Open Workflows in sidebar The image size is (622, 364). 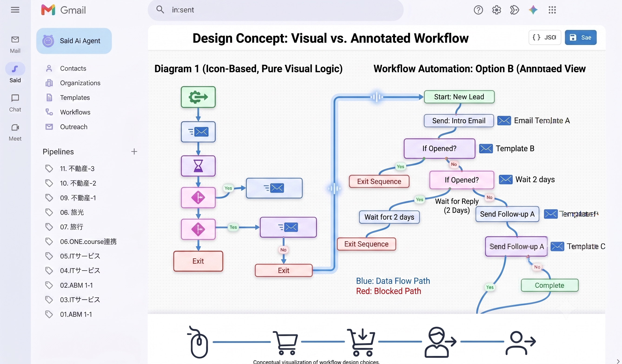[x=68, y=112]
